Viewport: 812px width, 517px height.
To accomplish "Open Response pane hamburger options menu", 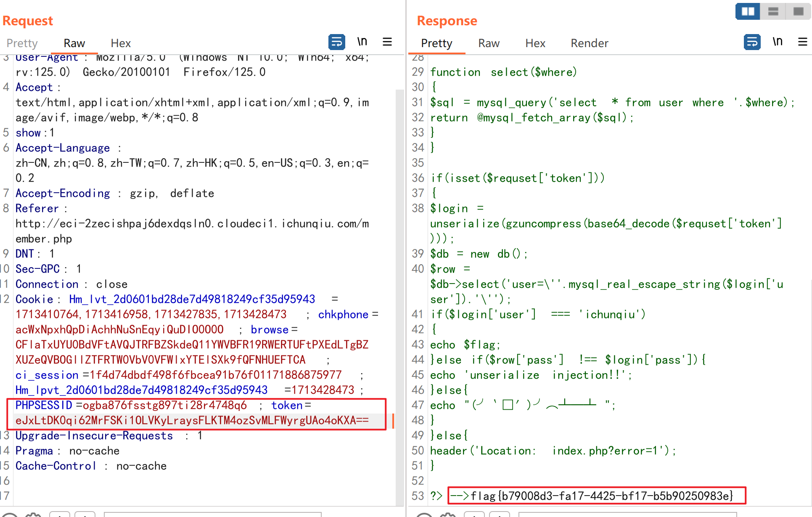I will pos(802,42).
